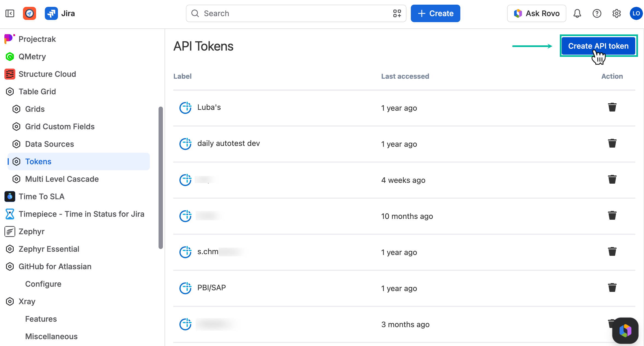This screenshot has width=644, height=346.
Task: Open the floating Rovo chat widget
Action: tap(625, 330)
